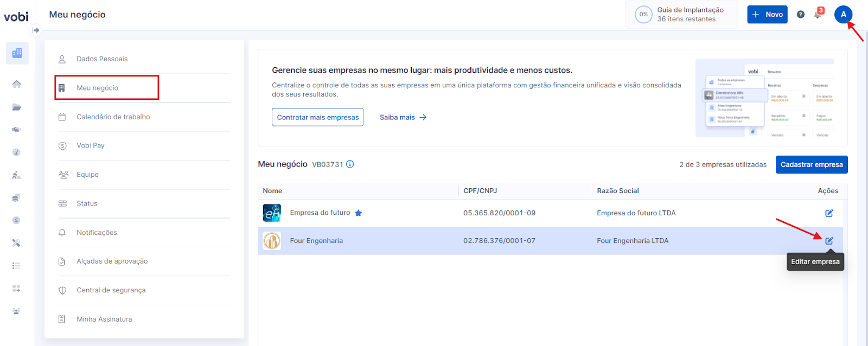The width and height of the screenshot is (868, 346).
Task: Open the folder sidebar icon
Action: point(17,107)
